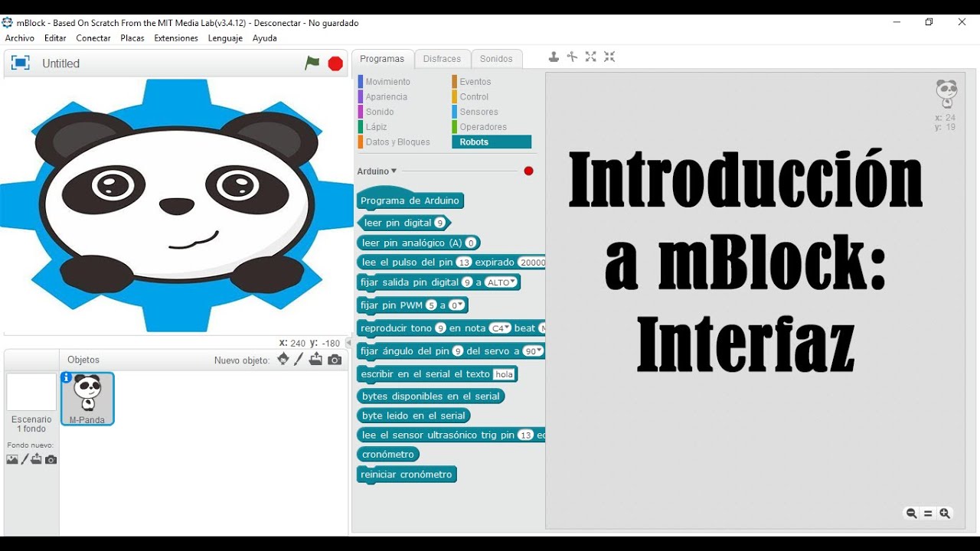The width and height of the screenshot is (980, 551).
Task: Choose new backdrop from library icon
Action: 12,459
